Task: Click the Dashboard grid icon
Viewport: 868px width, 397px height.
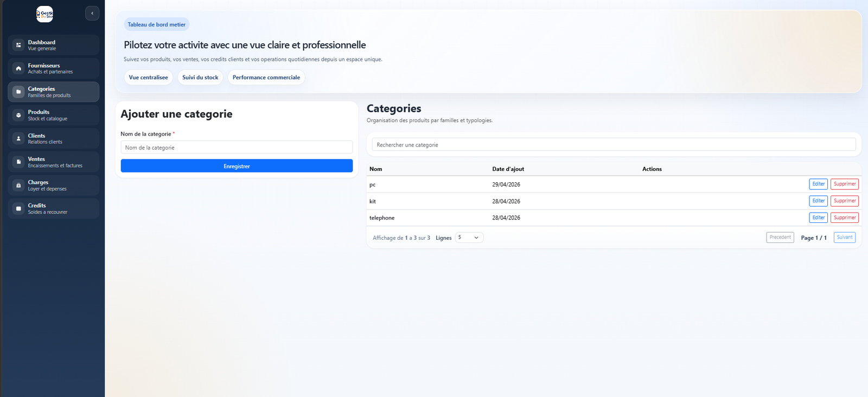Action: pyautogui.click(x=18, y=45)
